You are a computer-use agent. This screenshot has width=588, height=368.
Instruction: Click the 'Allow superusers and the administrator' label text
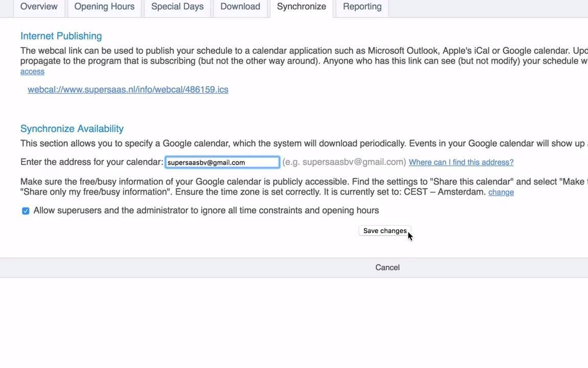[x=206, y=210]
